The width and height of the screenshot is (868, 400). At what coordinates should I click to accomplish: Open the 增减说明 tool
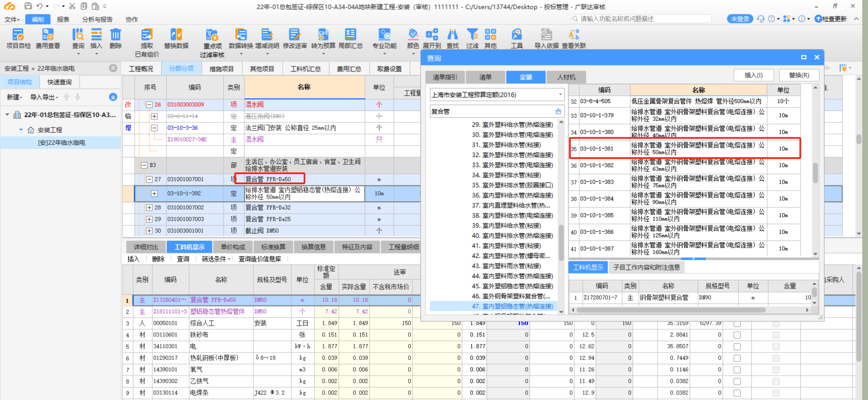coord(267,39)
